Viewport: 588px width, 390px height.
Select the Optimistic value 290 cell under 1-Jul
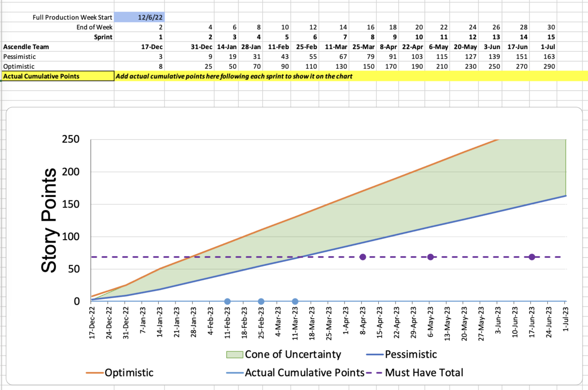pos(545,66)
